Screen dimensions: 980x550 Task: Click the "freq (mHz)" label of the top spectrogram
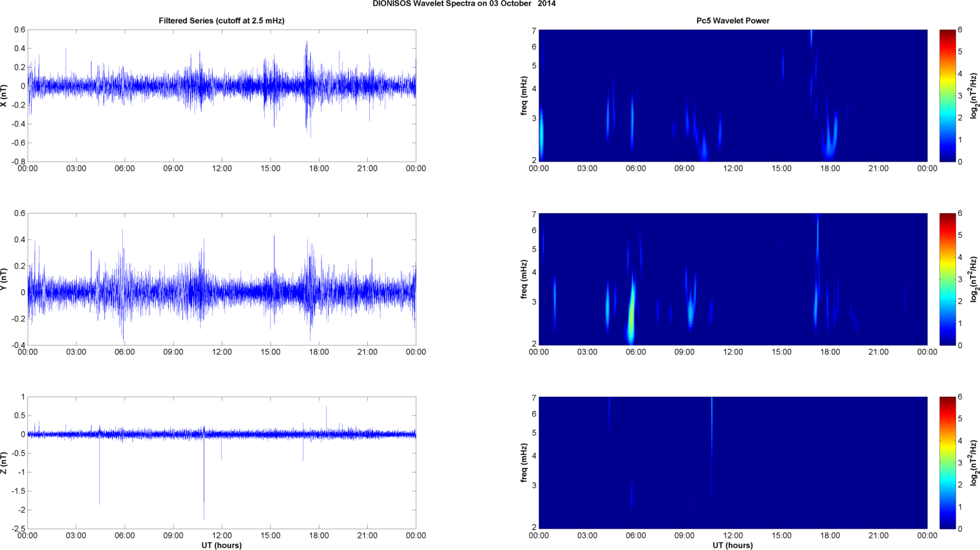524,95
